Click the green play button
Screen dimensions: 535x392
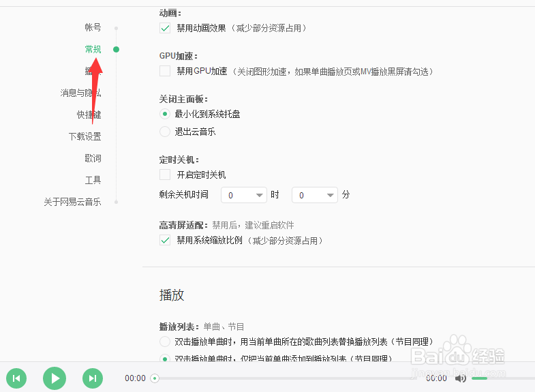tap(55, 378)
